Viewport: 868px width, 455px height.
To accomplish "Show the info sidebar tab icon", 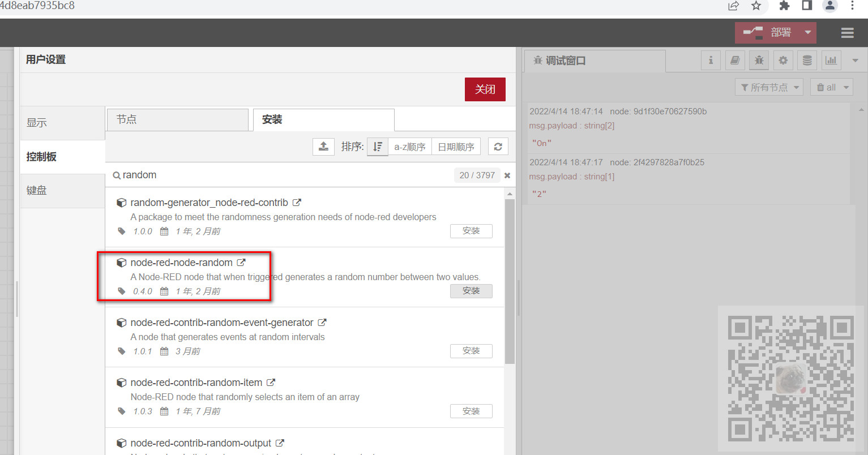I will (711, 60).
